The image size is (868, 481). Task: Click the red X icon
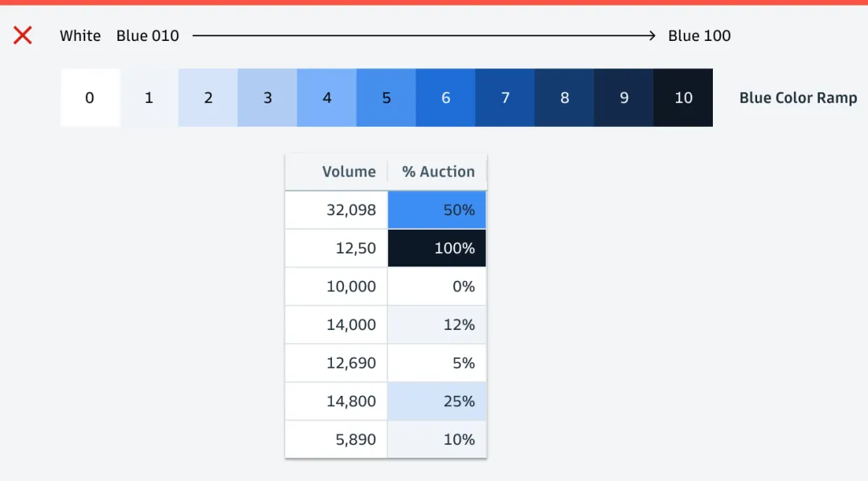(x=23, y=35)
